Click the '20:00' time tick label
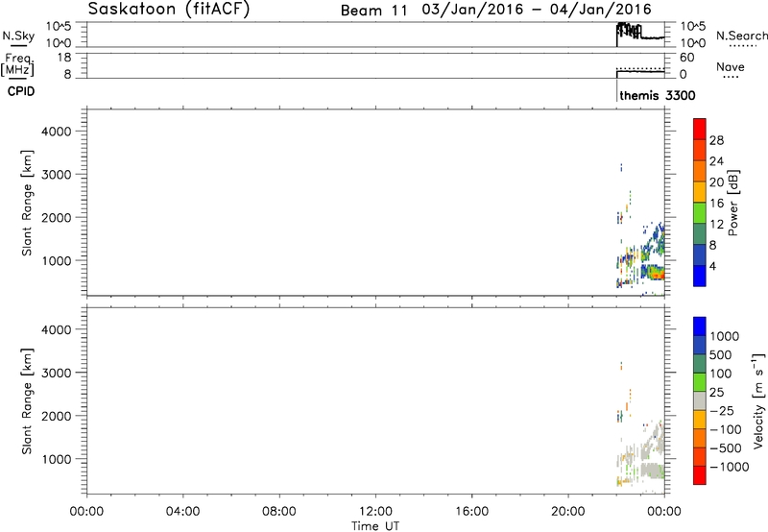The image size is (768, 532). 568,512
